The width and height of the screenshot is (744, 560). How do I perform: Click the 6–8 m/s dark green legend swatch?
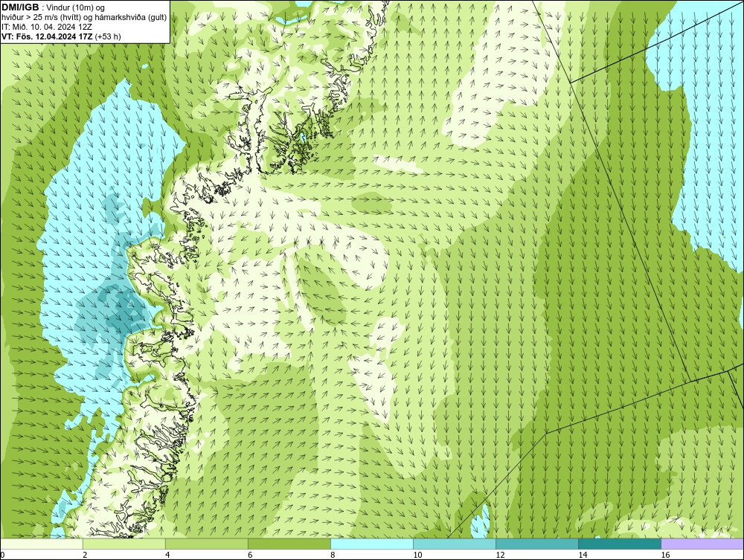[289, 544]
